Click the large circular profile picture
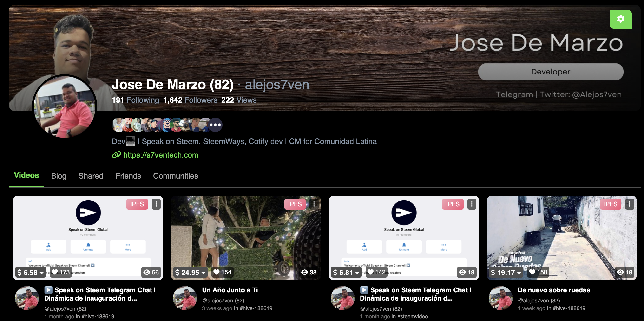This screenshot has height=321, width=644. [x=65, y=107]
